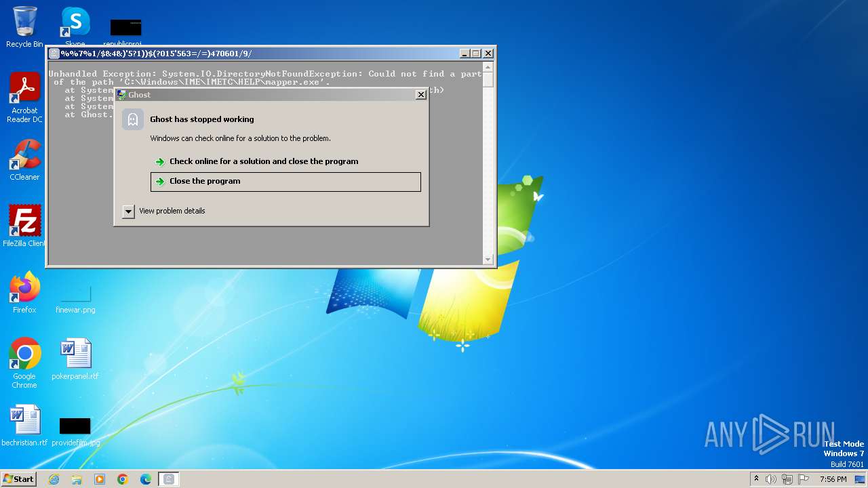The image size is (868, 488).
Task: Maximize the console window
Action: click(475, 54)
